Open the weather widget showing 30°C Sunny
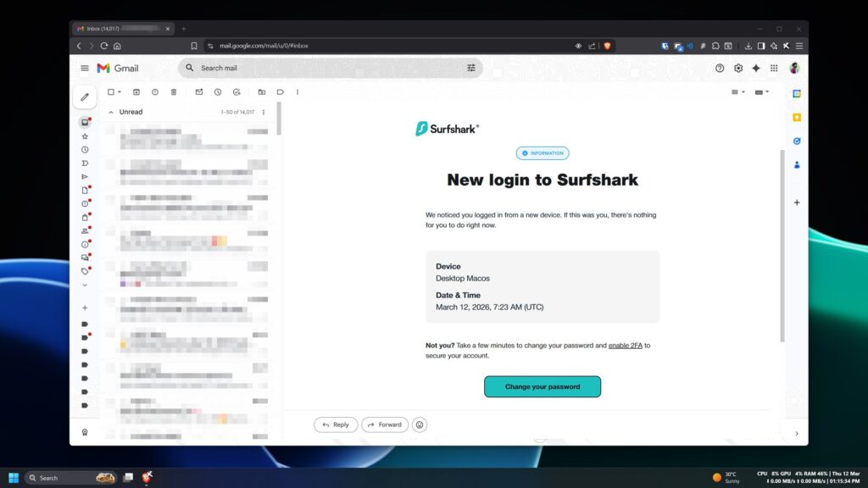Image resolution: width=868 pixels, height=488 pixels. (726, 478)
